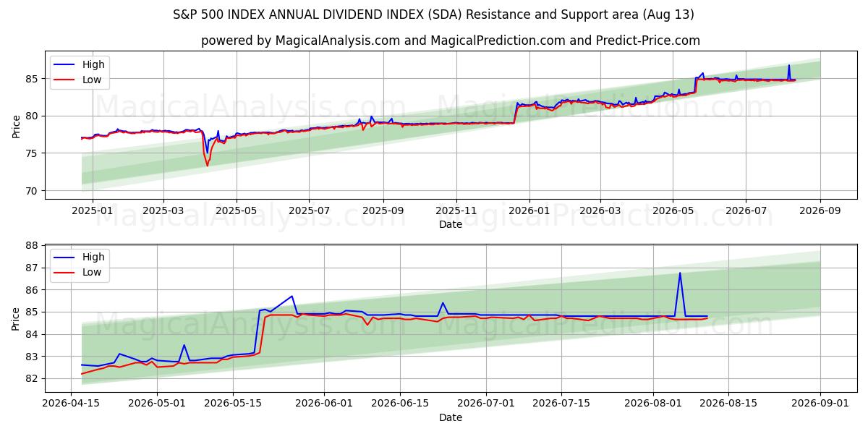Click the 2026-09 x-axis label
Viewport: 868px width, 434px height.
[x=820, y=210]
